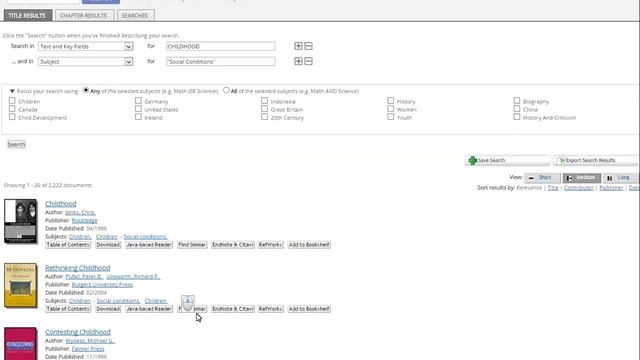Click into the CHILDHOOD search text field
The width and height of the screenshot is (640, 360).
coord(220,47)
